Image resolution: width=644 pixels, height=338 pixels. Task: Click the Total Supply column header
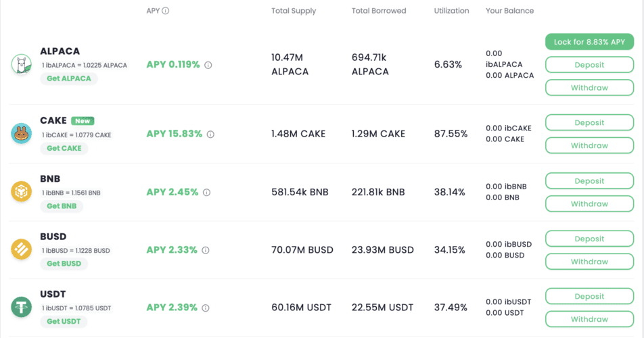(294, 11)
